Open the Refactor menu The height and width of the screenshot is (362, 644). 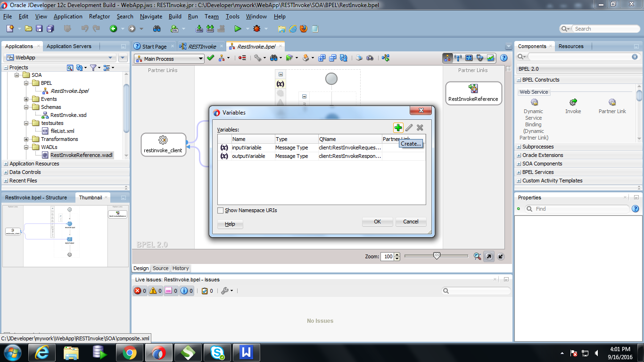[99, 16]
